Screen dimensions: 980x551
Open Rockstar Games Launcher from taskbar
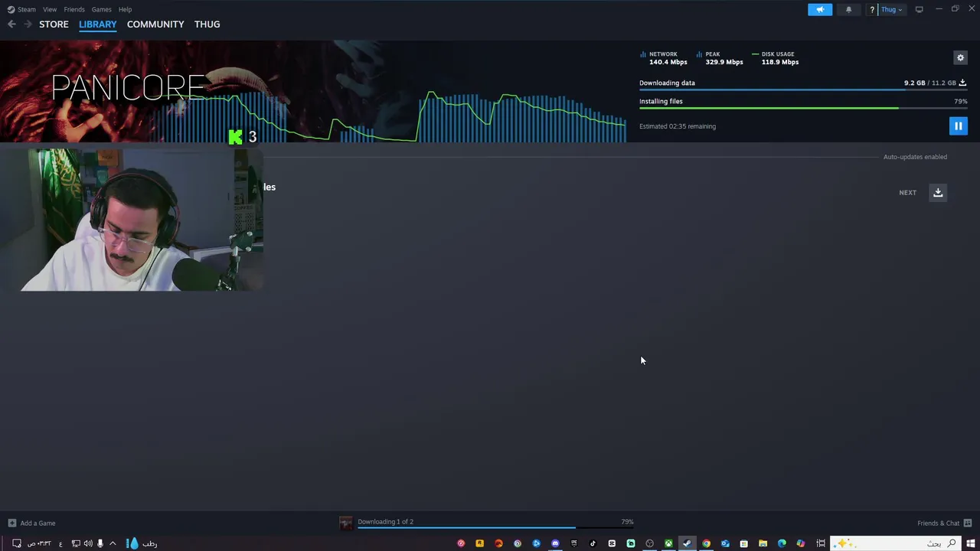pyautogui.click(x=479, y=543)
